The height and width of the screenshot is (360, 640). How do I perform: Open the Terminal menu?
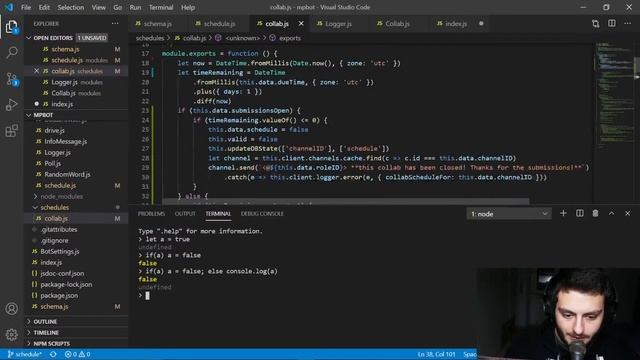coord(161,7)
